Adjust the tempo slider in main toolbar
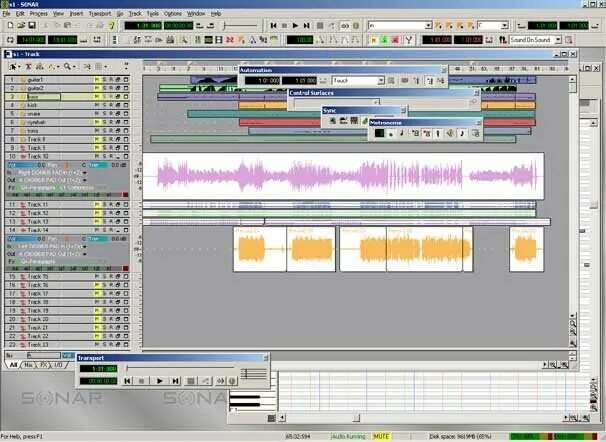 pos(240,26)
